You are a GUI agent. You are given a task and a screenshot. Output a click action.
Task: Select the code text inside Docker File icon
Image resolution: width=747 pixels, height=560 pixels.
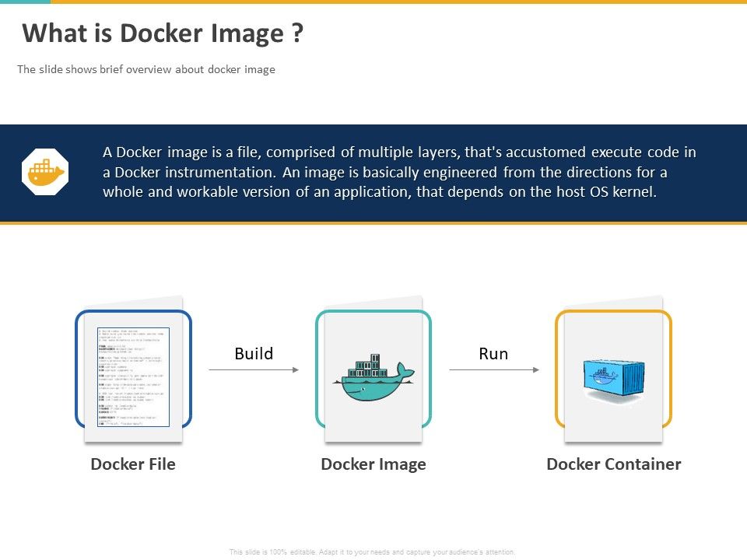tap(134, 372)
